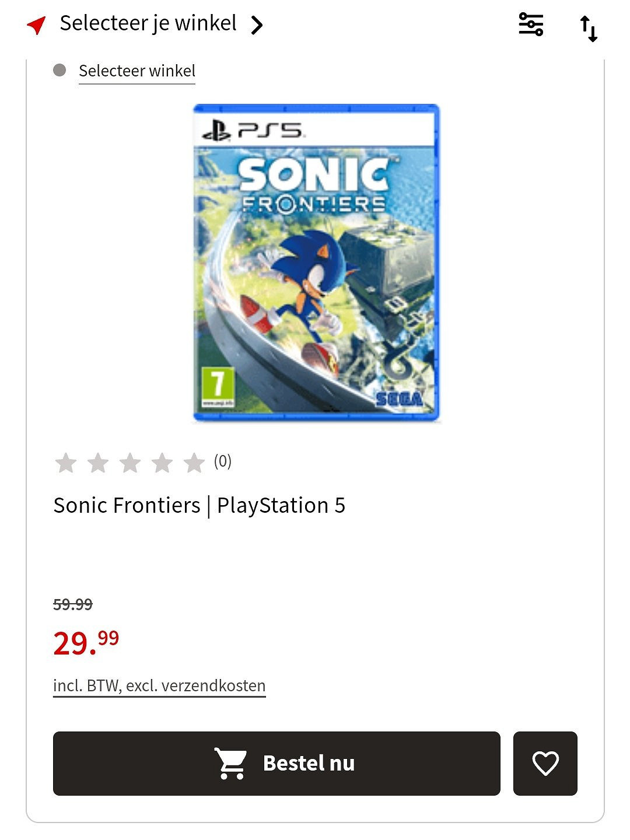
Task: Open the review count (0)
Action: coord(223,461)
